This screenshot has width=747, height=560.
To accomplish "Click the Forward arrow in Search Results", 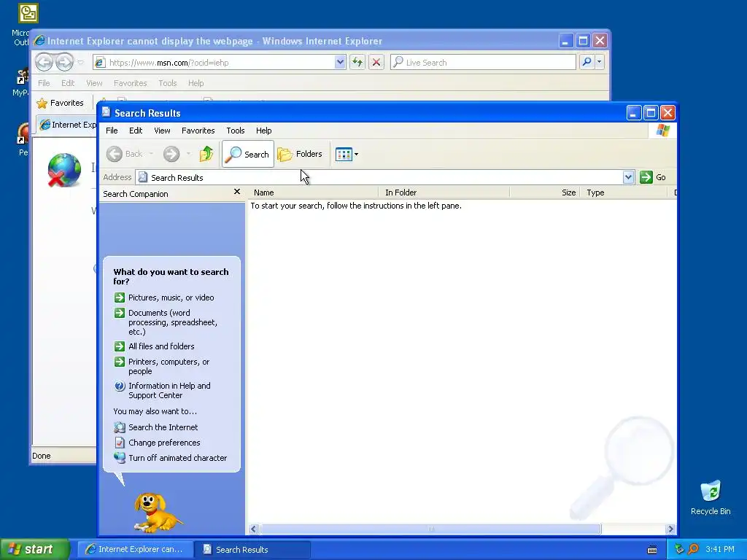I will tap(171, 154).
